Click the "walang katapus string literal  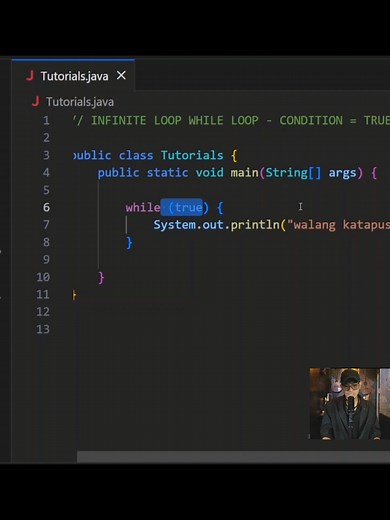coord(338,225)
